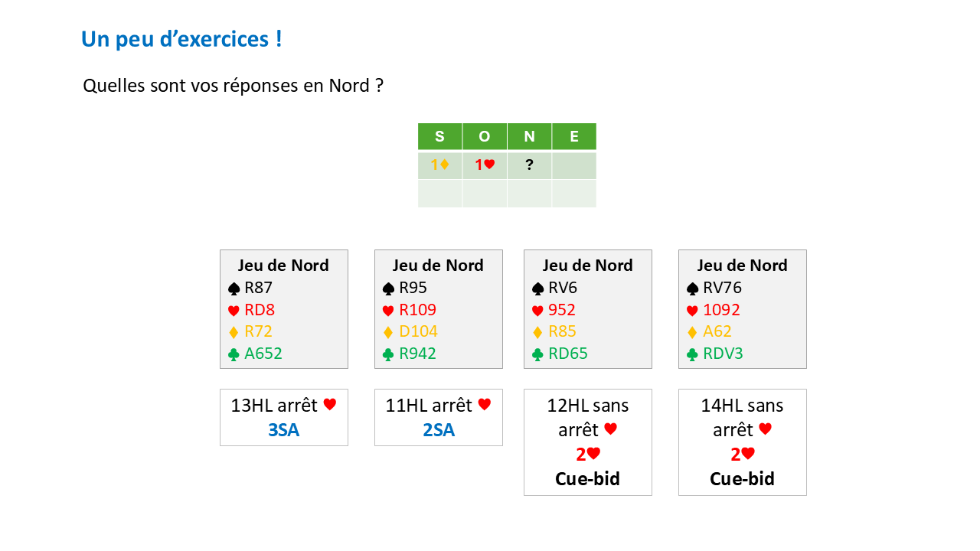Click the spade icon beside RV6
Screen dimensions: 980x551
539,289
